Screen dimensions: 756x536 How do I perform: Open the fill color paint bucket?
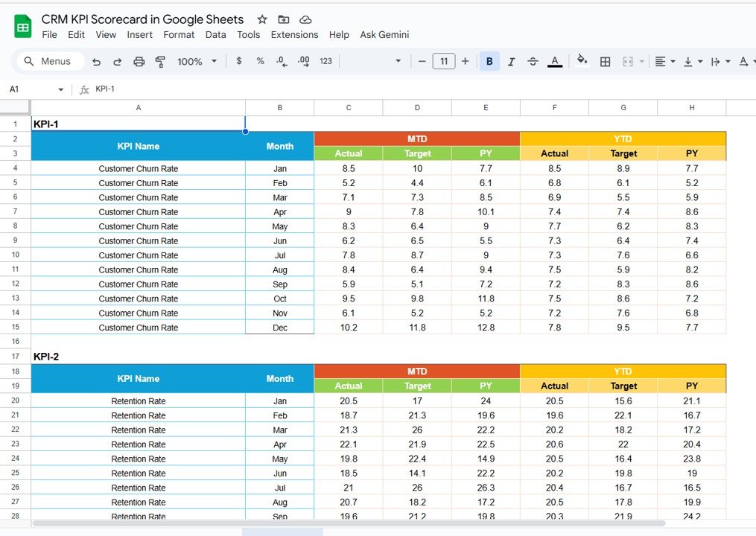(x=582, y=62)
